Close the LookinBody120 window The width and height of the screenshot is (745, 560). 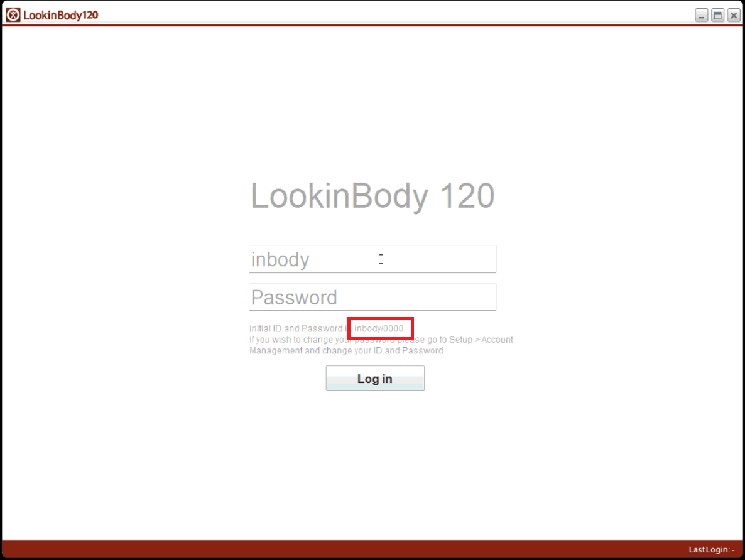(x=734, y=15)
